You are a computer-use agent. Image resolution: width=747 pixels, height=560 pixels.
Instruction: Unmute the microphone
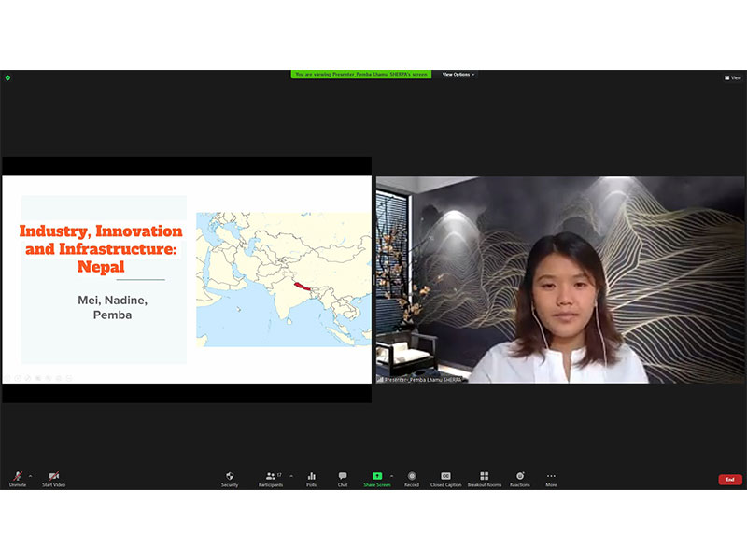(18, 478)
